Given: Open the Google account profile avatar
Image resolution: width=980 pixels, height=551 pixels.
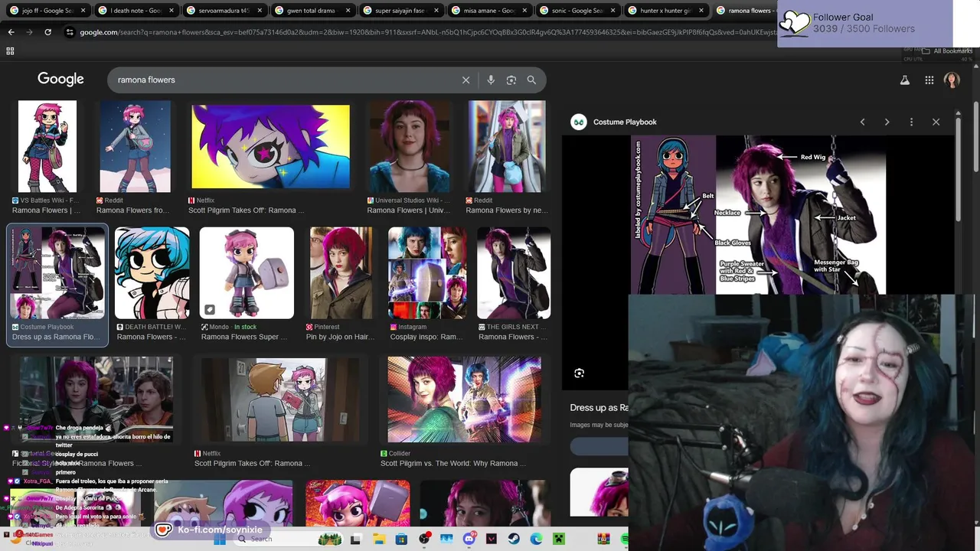Looking at the screenshot, I should point(952,80).
